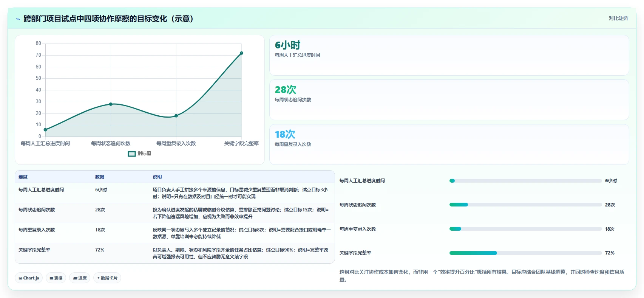
Task: Click the 说明 table column header
Action: pyautogui.click(x=157, y=177)
